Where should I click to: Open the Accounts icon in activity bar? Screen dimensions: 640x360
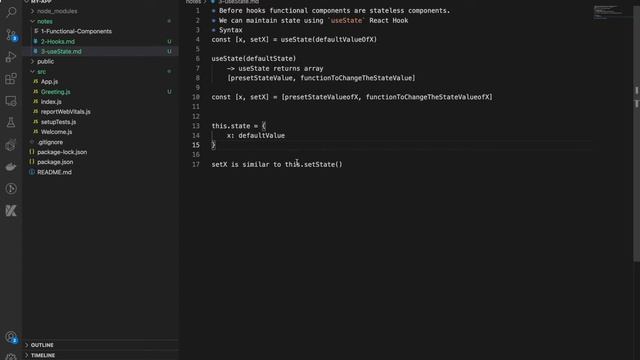point(11,337)
